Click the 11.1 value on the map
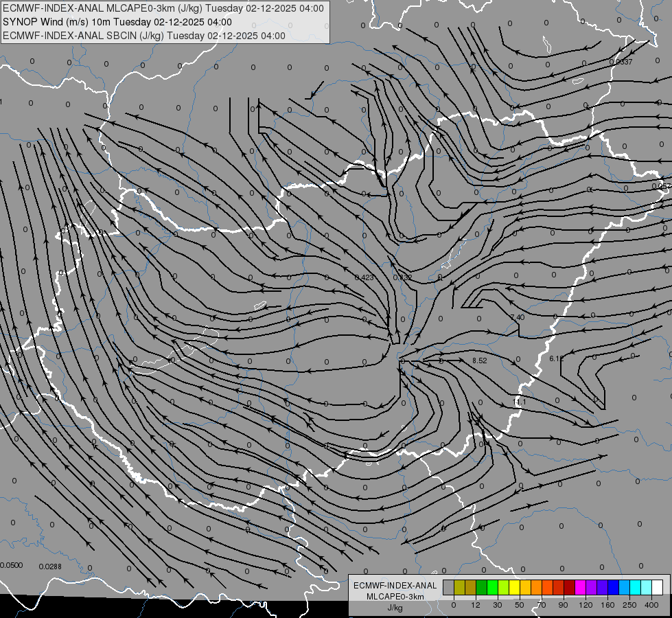672x618 pixels. (x=519, y=402)
